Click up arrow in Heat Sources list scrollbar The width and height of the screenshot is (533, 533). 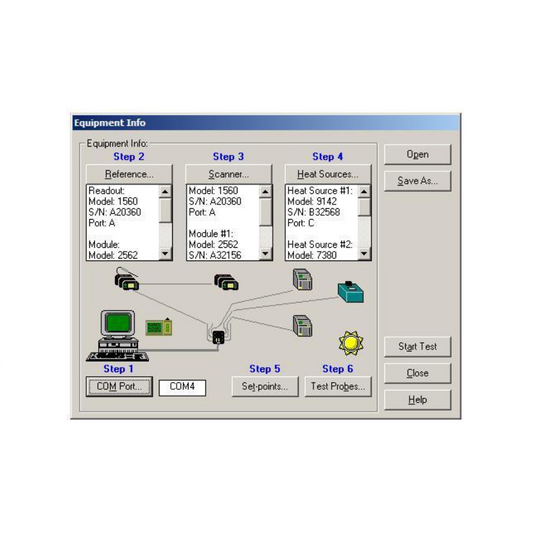(x=364, y=192)
